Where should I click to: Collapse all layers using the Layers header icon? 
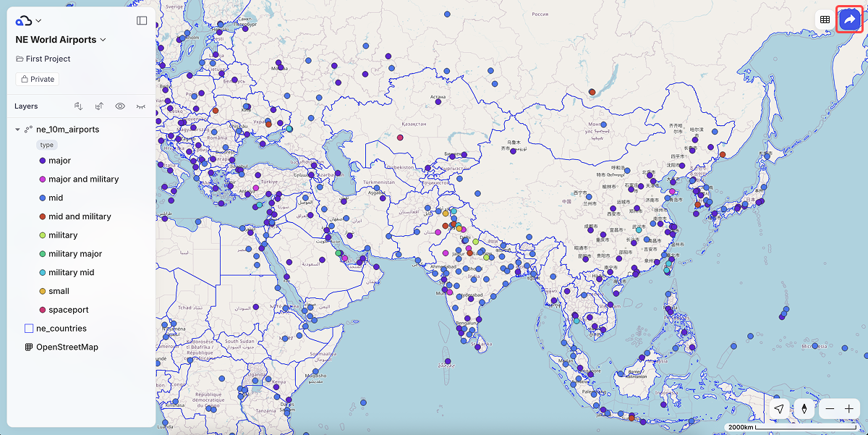(x=99, y=106)
